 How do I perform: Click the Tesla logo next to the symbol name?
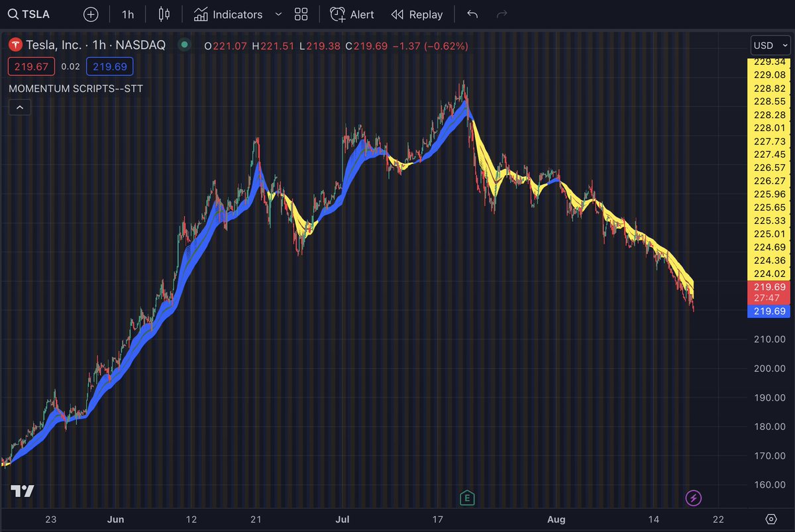tap(15, 46)
